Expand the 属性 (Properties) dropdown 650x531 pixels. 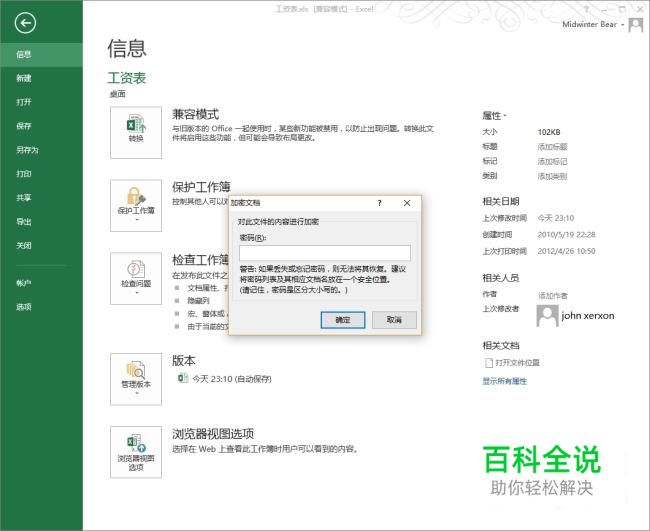[x=494, y=116]
